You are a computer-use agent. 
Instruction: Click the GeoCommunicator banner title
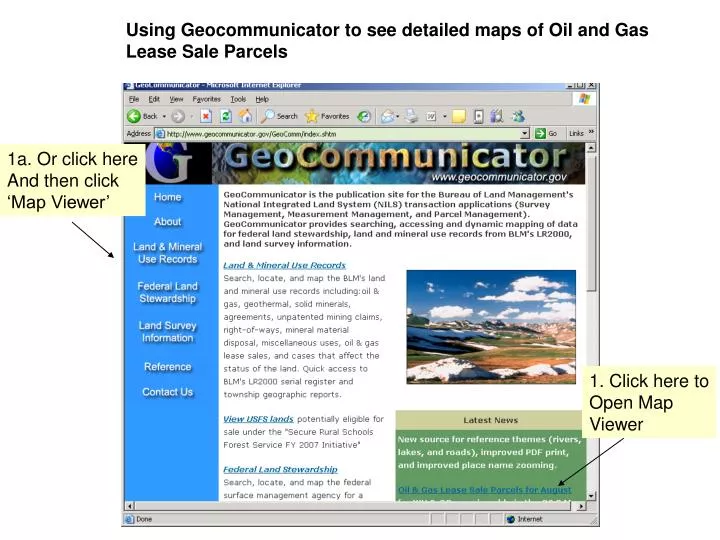(x=396, y=157)
